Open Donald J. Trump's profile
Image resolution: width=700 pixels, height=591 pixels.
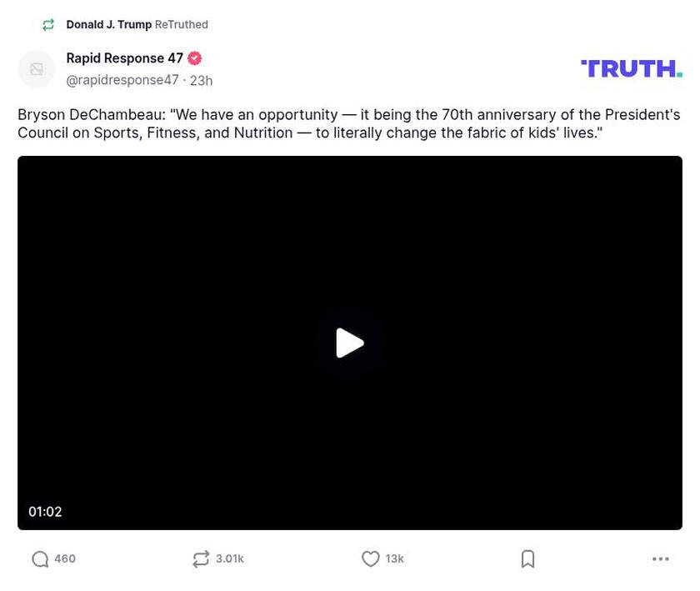coord(109,24)
